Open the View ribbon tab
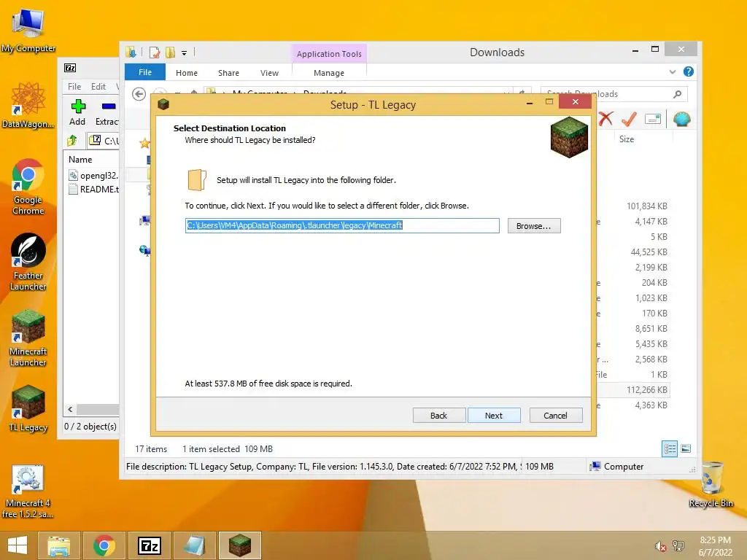 point(269,73)
